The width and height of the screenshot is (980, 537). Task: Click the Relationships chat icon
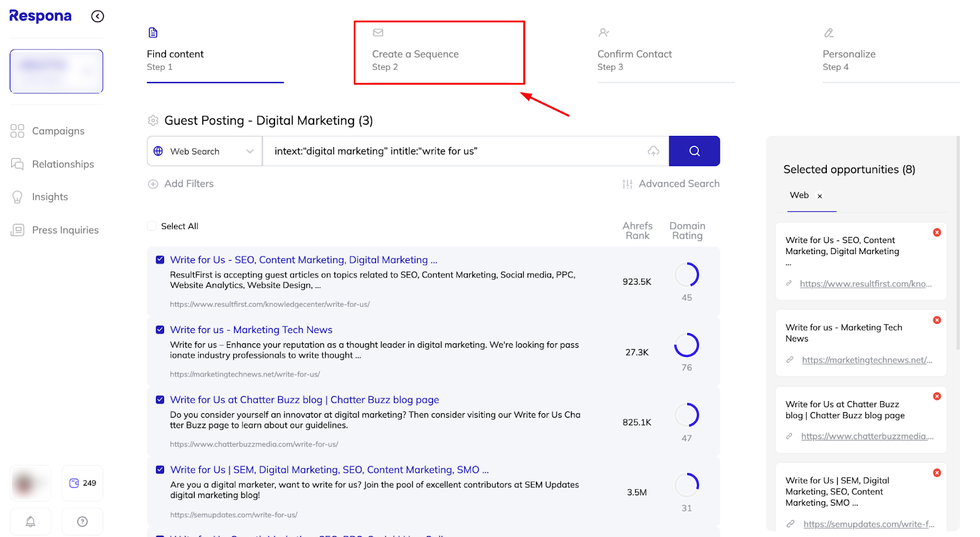tap(17, 164)
